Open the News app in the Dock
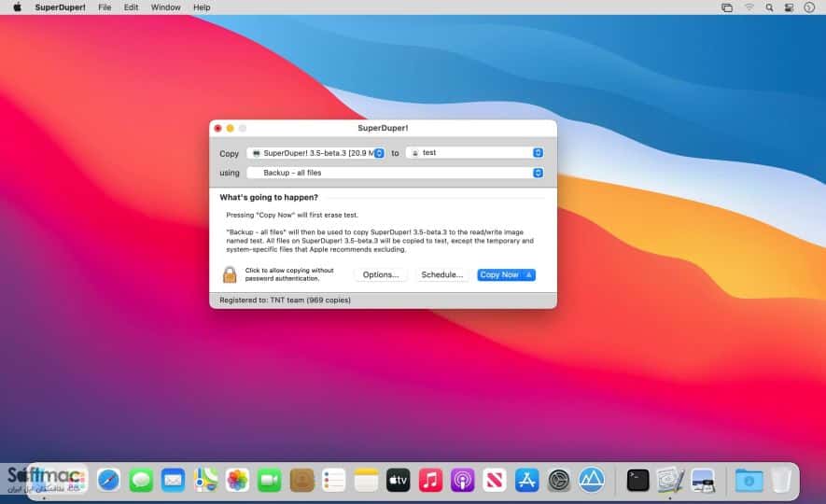This screenshot has width=826, height=504. tap(495, 481)
